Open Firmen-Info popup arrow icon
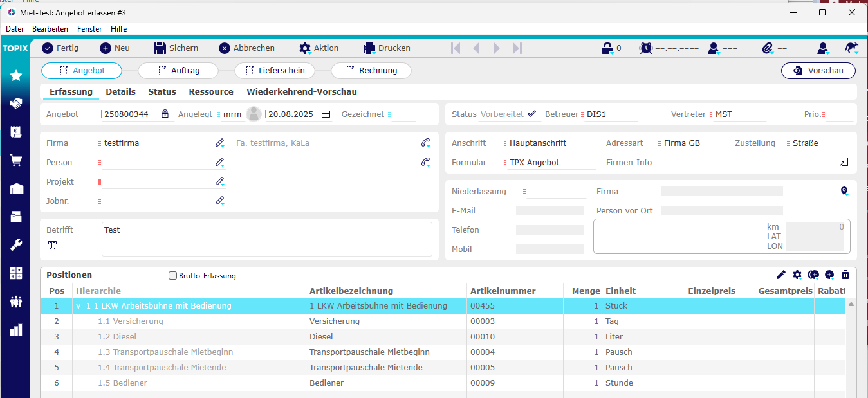This screenshot has width=868, height=398. (844, 162)
